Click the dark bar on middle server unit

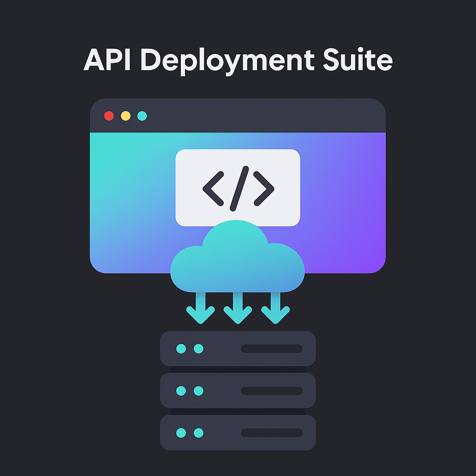tap(271, 391)
